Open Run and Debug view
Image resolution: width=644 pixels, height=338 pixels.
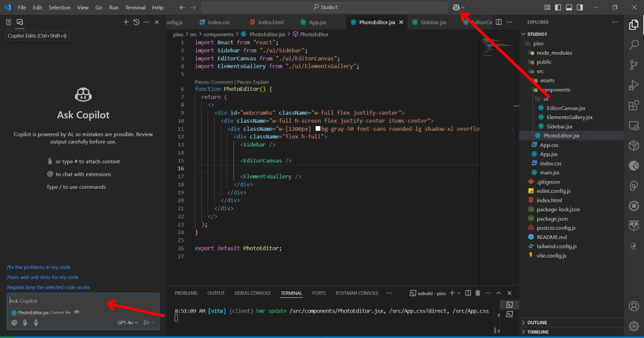634,85
